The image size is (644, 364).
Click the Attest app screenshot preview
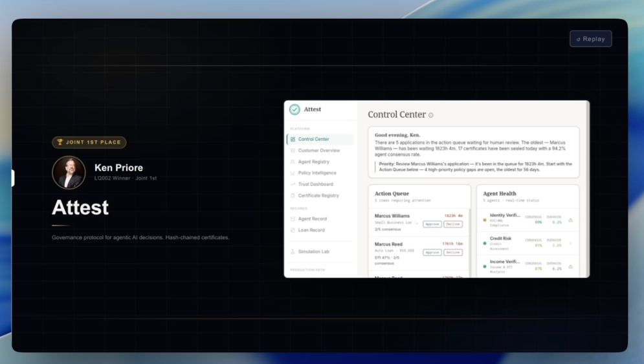click(x=437, y=189)
